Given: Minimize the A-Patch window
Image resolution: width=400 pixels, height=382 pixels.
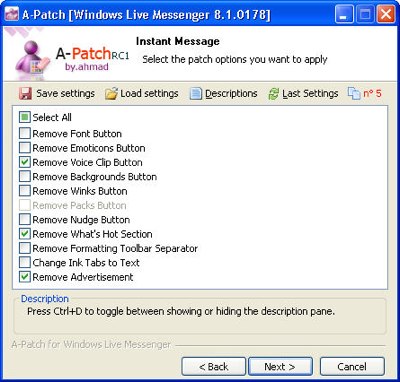Looking at the screenshot, I should pyautogui.click(x=344, y=15).
